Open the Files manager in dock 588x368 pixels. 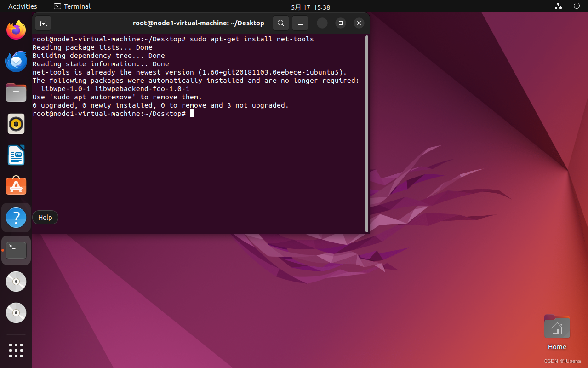point(16,92)
